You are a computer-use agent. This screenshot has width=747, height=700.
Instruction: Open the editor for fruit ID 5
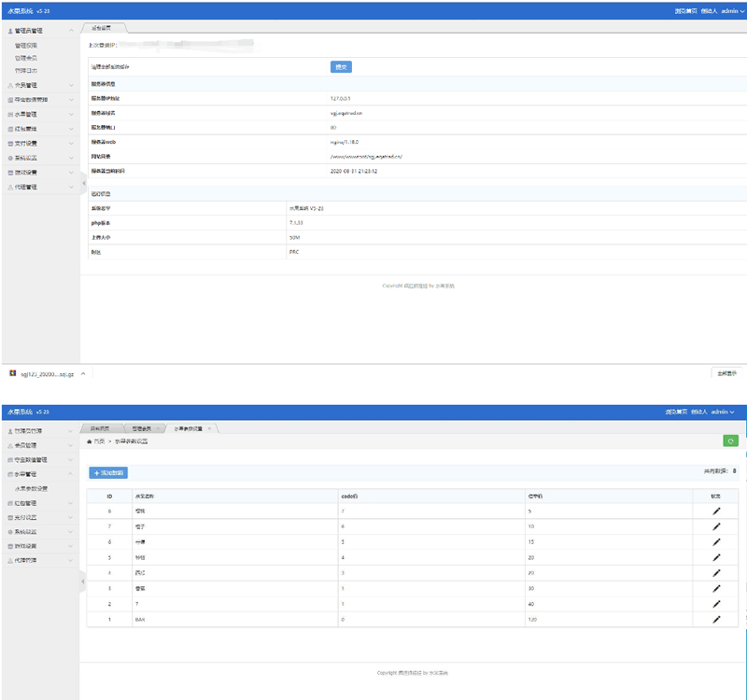pos(716,557)
